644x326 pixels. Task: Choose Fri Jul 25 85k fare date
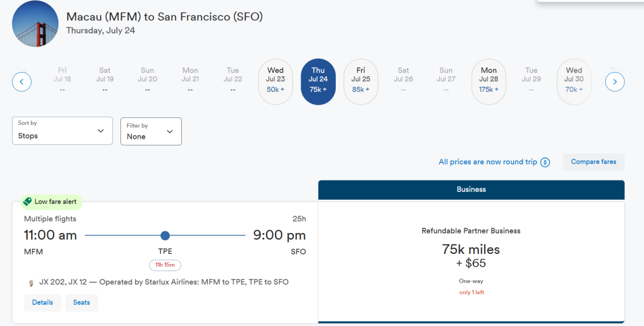[361, 82]
